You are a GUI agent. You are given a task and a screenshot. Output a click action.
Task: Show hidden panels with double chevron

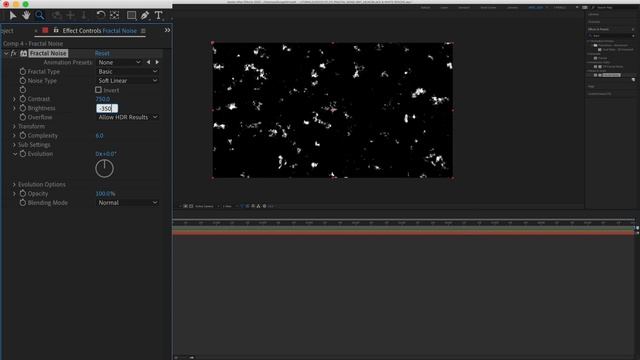pos(167,30)
